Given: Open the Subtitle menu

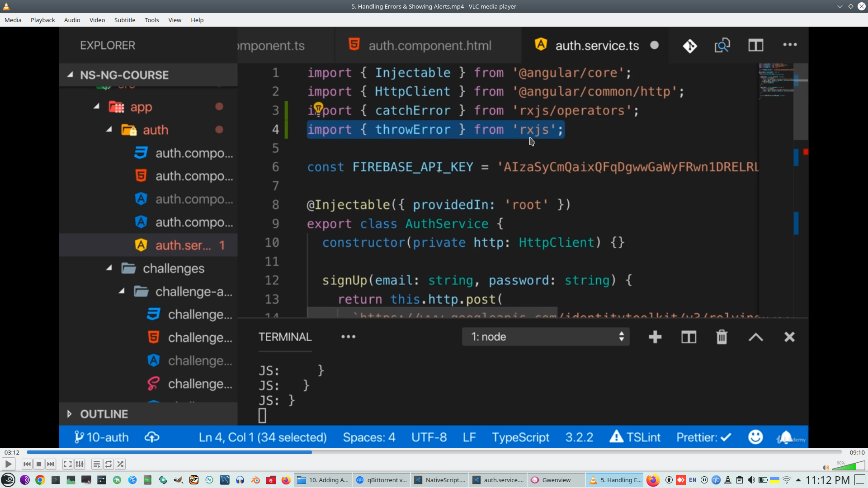Looking at the screenshot, I should tap(124, 20).
